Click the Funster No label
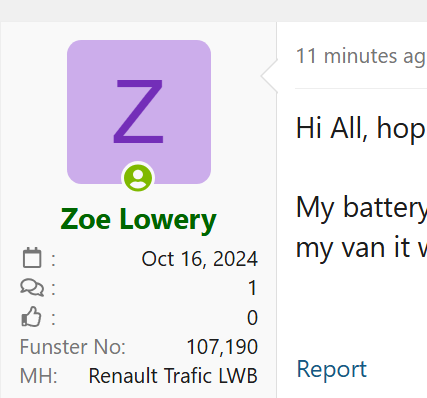This screenshot has width=427, height=398. point(73,347)
